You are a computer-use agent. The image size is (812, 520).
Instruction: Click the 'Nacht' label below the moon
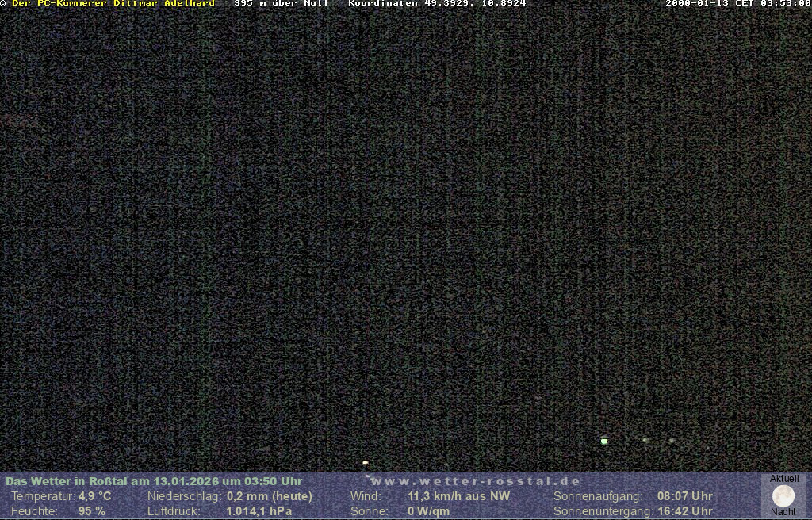tap(783, 512)
